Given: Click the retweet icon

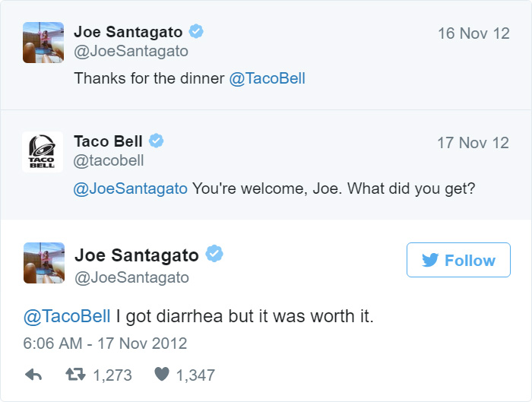Looking at the screenshot, I should [x=75, y=374].
